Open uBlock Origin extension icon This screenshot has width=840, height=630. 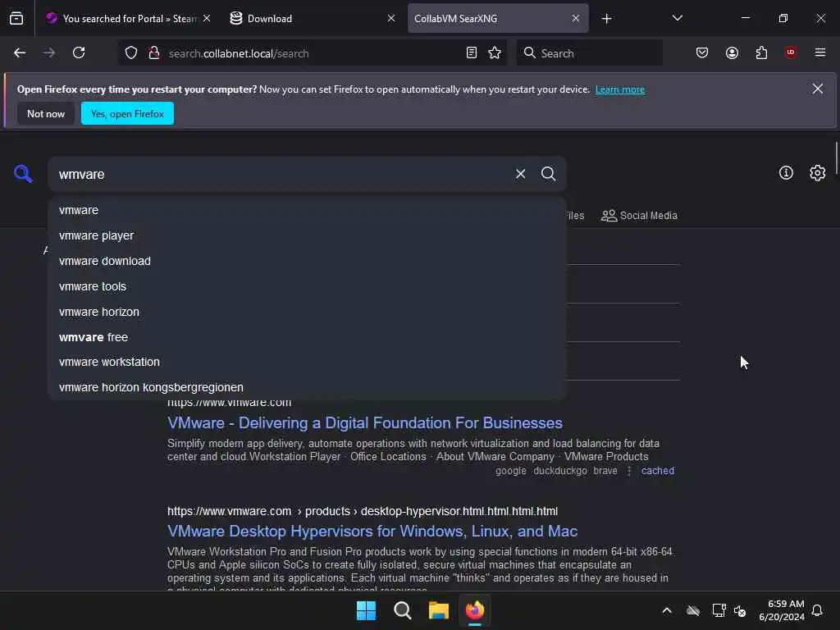790,53
